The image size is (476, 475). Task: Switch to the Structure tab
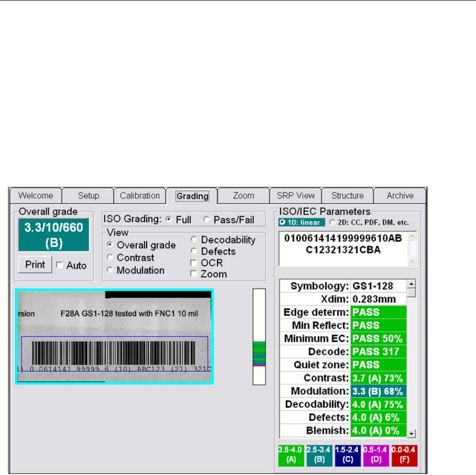(348, 196)
